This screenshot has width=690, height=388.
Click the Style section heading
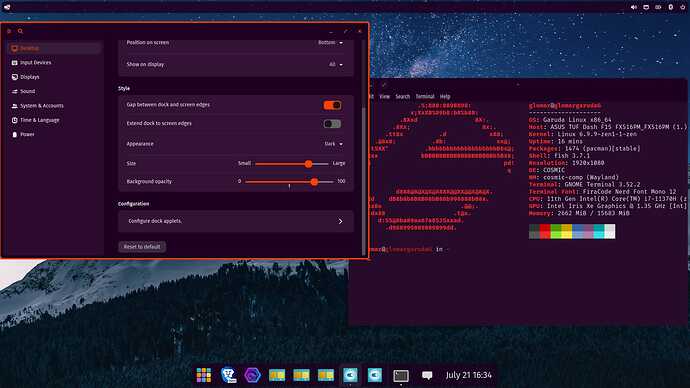(124, 88)
